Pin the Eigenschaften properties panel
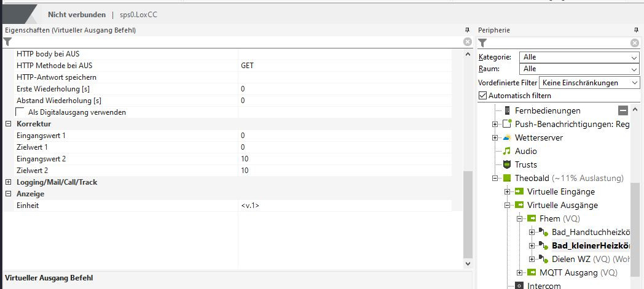 coord(467,30)
